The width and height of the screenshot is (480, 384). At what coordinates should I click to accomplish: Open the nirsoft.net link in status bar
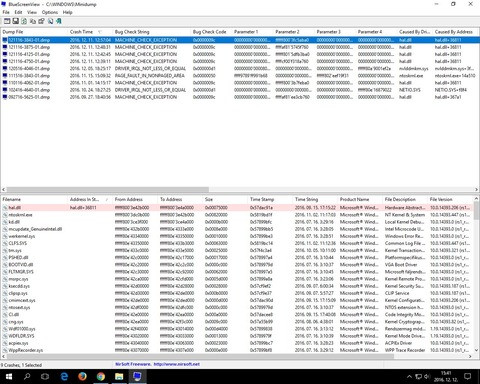pyautogui.click(x=177, y=364)
